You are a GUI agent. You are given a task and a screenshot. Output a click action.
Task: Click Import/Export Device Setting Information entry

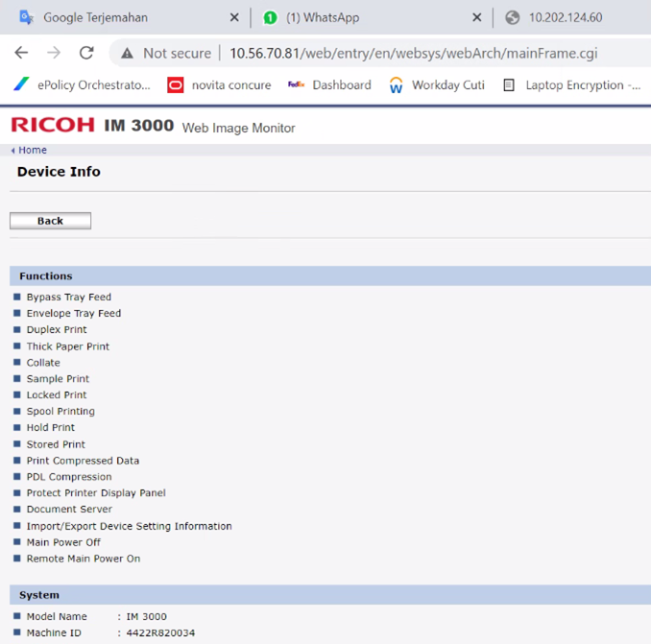130,526
